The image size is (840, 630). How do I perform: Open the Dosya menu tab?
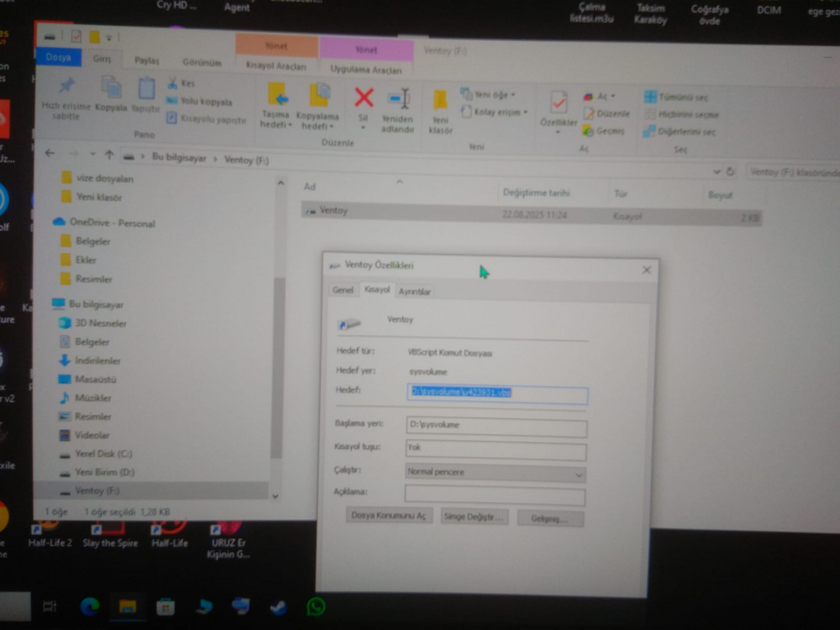point(58,57)
